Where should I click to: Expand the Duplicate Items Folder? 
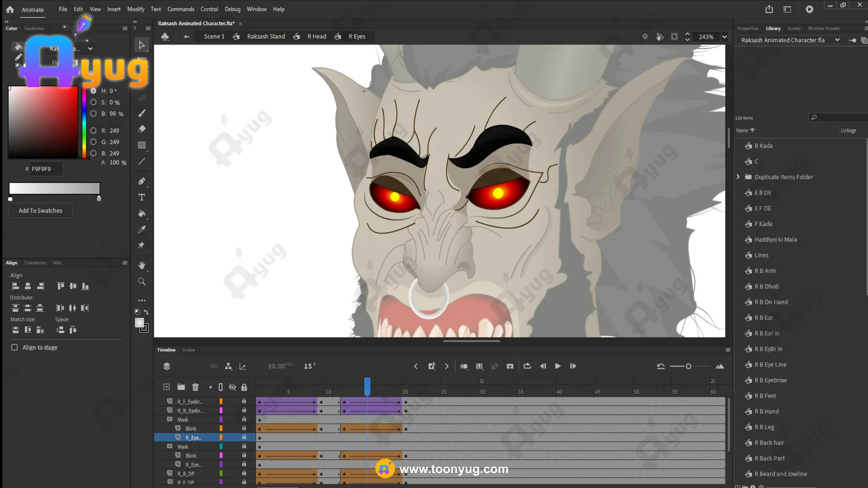(738, 177)
